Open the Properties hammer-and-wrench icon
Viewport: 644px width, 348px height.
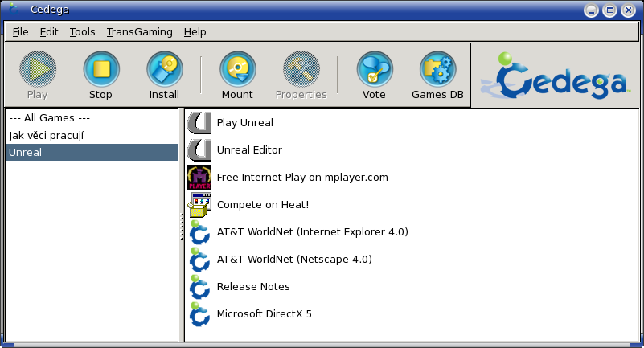click(x=301, y=69)
